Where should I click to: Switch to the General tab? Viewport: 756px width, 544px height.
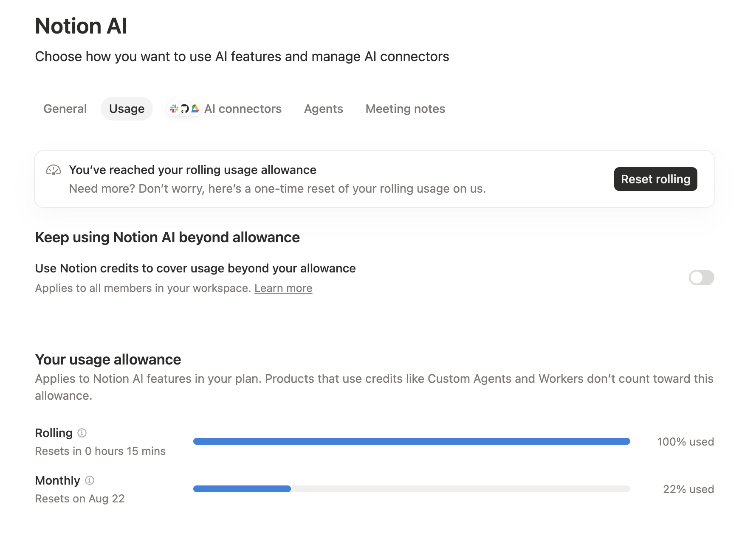coord(65,109)
